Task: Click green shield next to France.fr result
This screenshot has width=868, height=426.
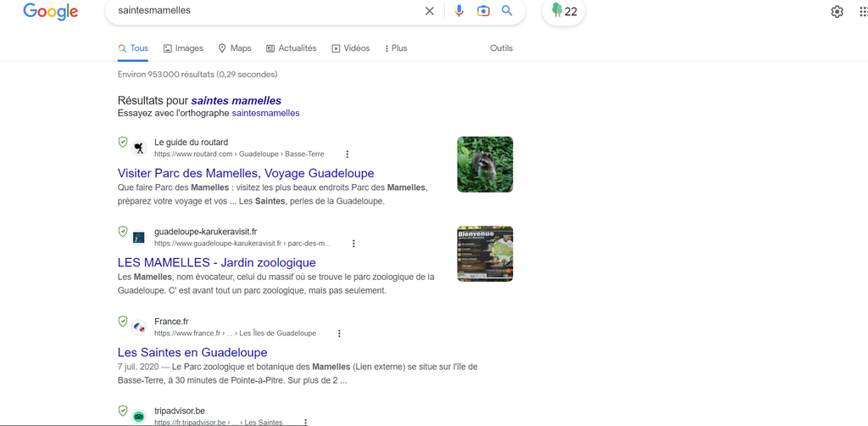Action: pos(123,322)
